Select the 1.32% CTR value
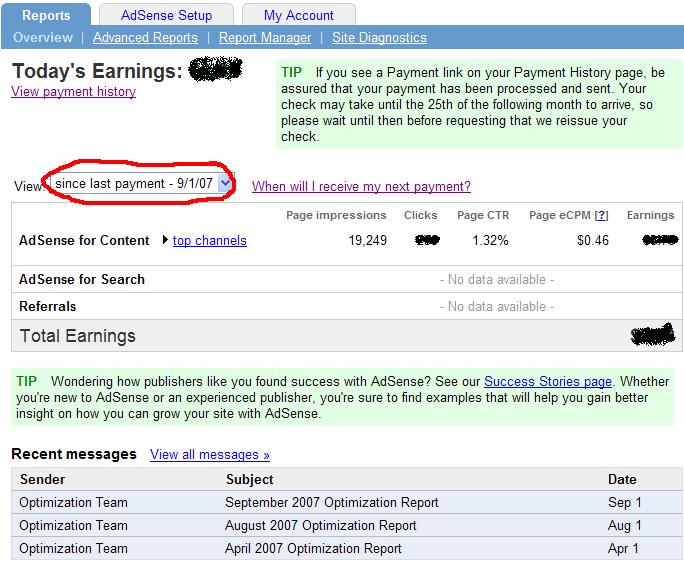 [490, 240]
